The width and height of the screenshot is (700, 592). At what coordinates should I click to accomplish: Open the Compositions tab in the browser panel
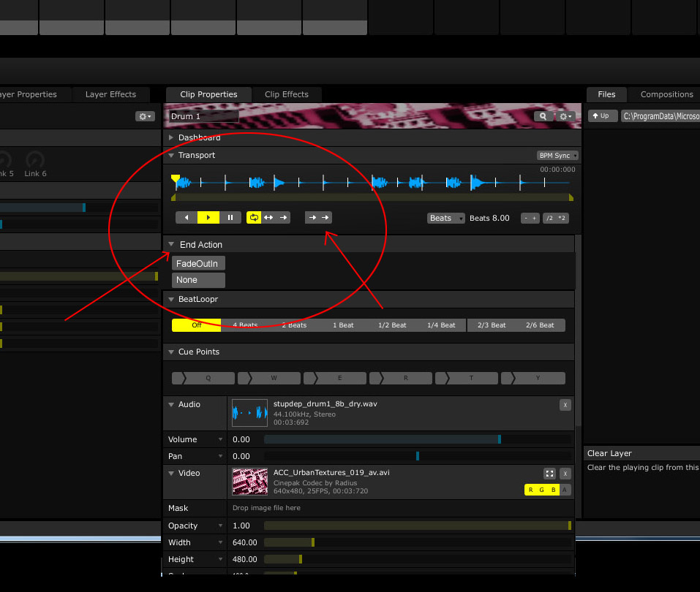click(666, 94)
